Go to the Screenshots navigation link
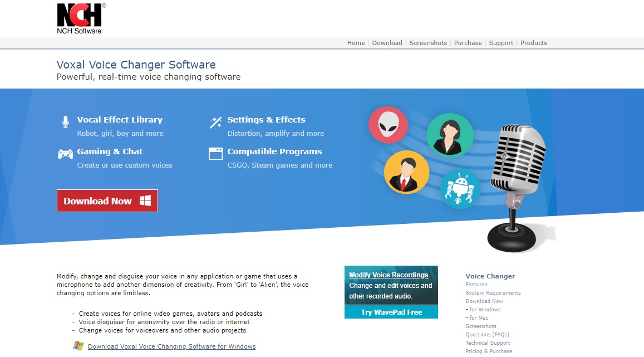644x357 pixels. click(428, 43)
